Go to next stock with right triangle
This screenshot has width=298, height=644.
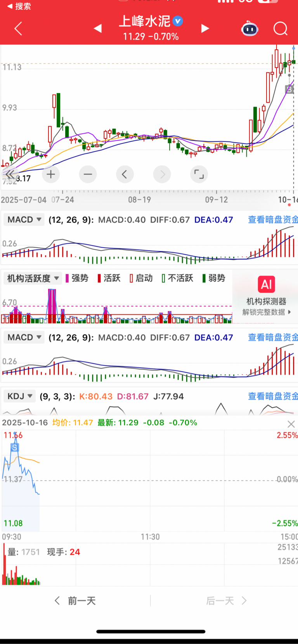click(x=205, y=28)
